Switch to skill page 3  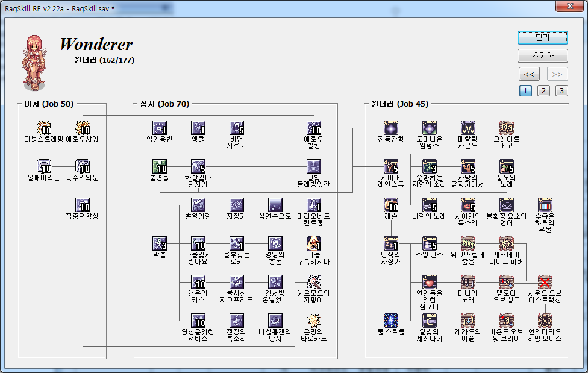[561, 91]
